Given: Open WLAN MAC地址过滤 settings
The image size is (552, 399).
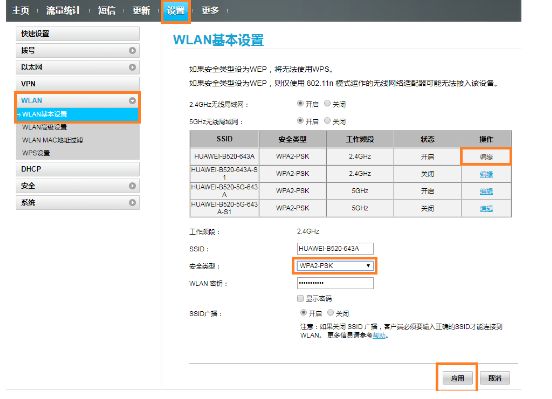Looking at the screenshot, I should [x=52, y=140].
